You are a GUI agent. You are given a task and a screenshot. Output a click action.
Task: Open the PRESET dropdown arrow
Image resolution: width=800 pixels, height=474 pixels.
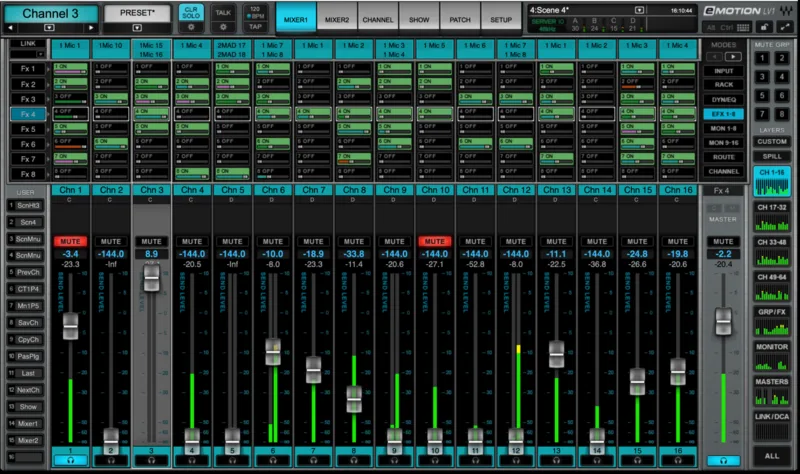tap(137, 28)
